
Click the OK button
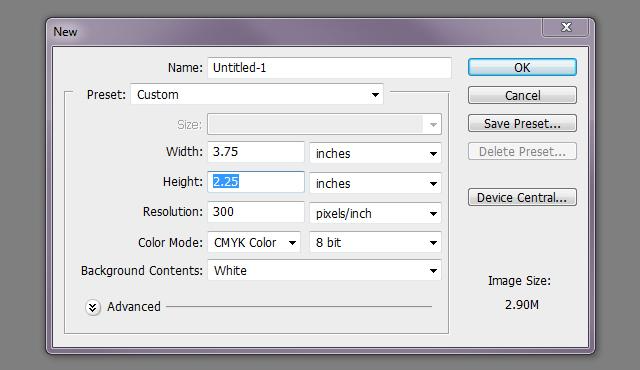[522, 67]
